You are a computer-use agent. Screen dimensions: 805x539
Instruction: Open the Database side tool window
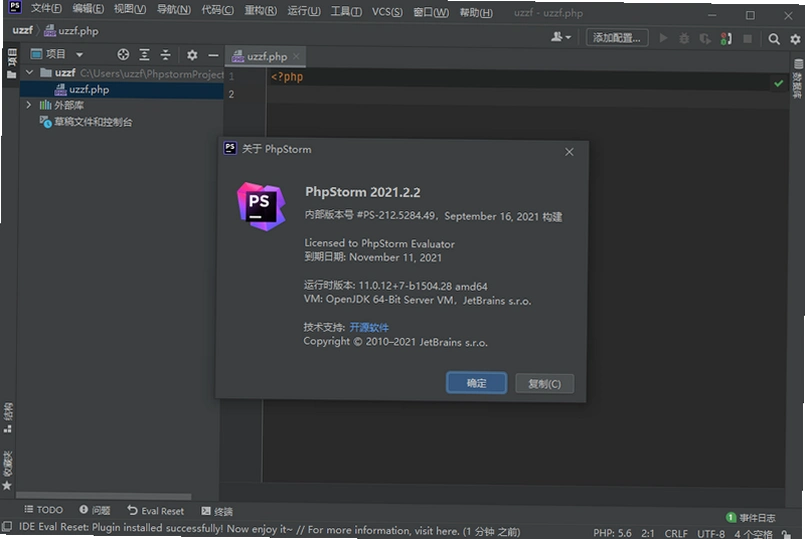[x=798, y=78]
